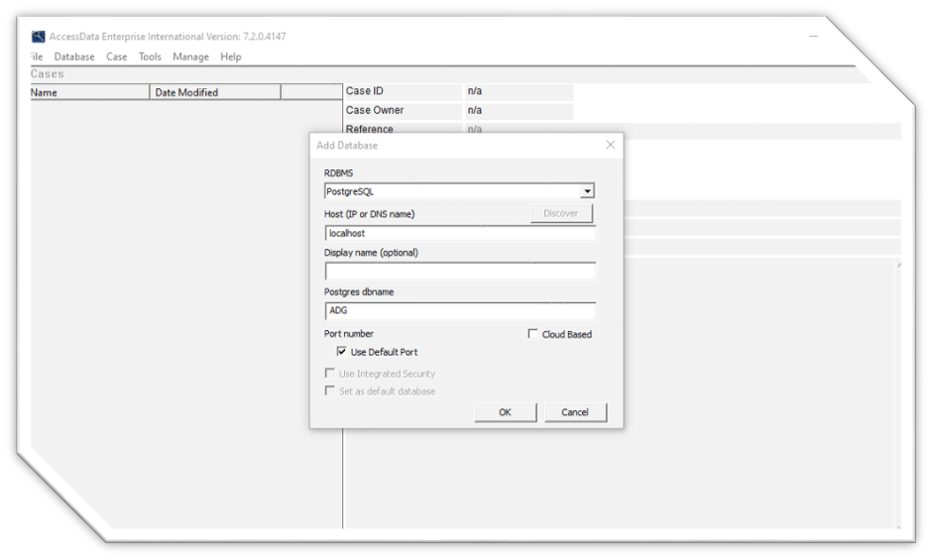Enable the Cloud Based checkbox
Screen dimensions: 932x560
pyautogui.click(x=533, y=335)
